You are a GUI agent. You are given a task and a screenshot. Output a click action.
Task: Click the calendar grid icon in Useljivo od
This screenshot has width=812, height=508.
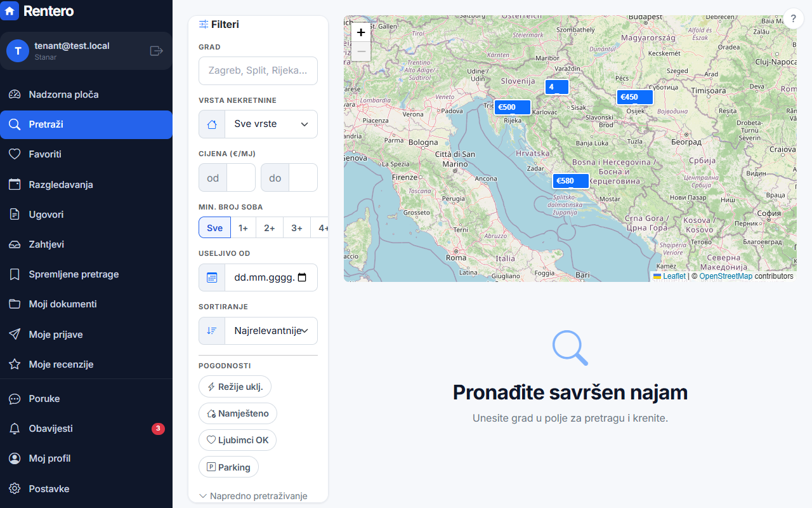coord(212,277)
